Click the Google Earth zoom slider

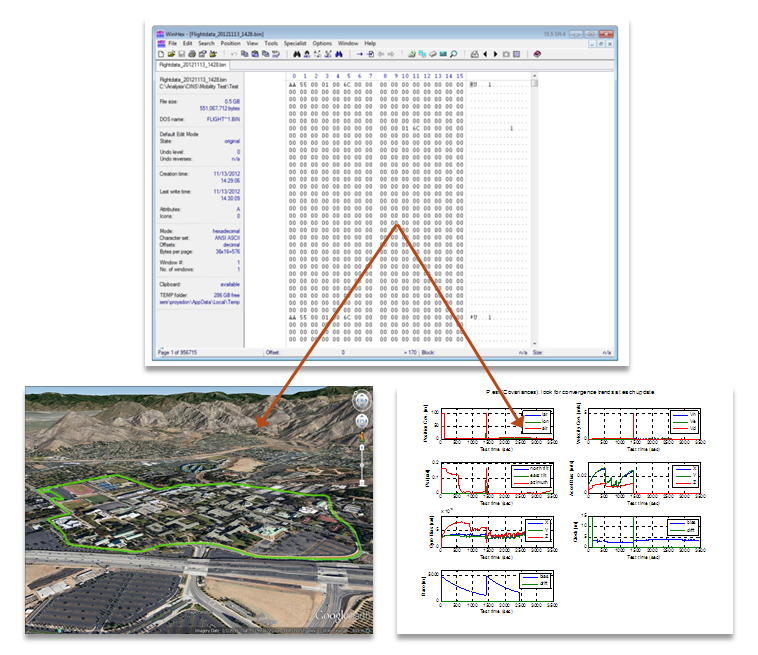point(362,465)
